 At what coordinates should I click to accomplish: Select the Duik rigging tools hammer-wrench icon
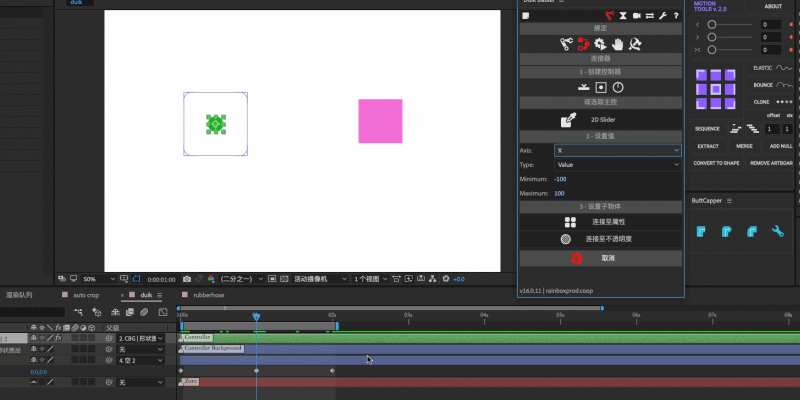tap(635, 44)
